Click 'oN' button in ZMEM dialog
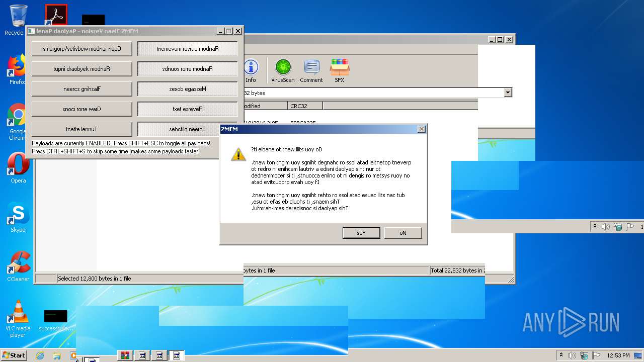The image size is (644, 362). coord(403,233)
